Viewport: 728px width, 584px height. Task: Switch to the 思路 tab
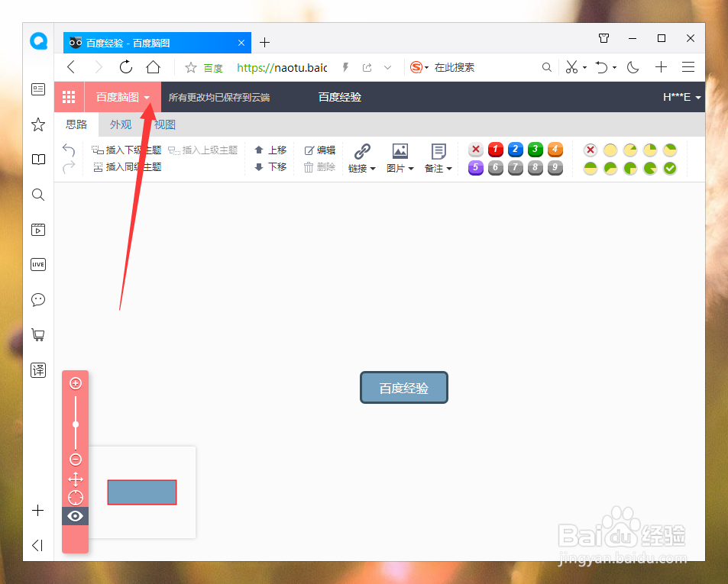coord(76,124)
